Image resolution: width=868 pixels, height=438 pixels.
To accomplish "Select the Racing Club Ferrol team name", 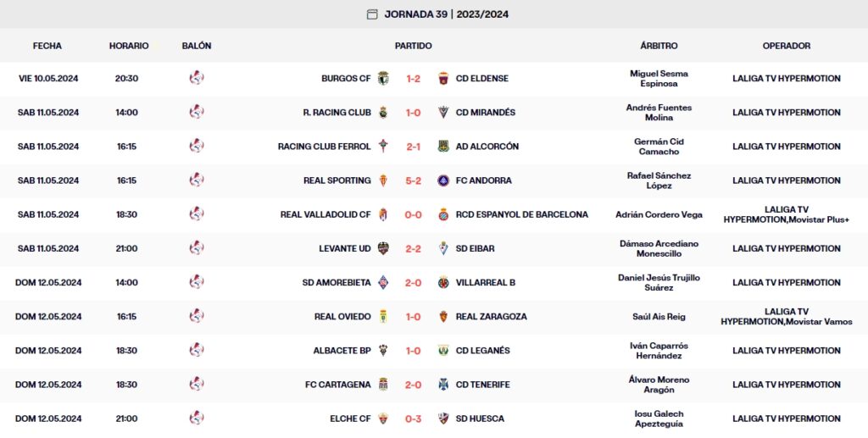I will 324,147.
